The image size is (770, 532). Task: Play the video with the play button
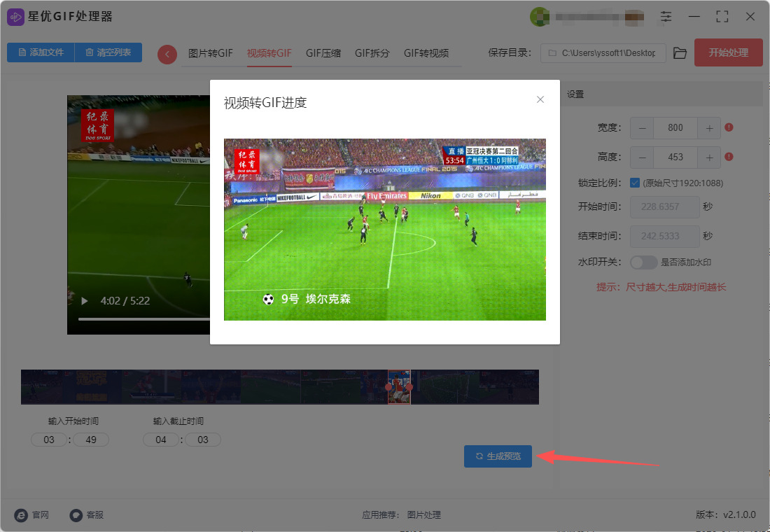click(85, 300)
